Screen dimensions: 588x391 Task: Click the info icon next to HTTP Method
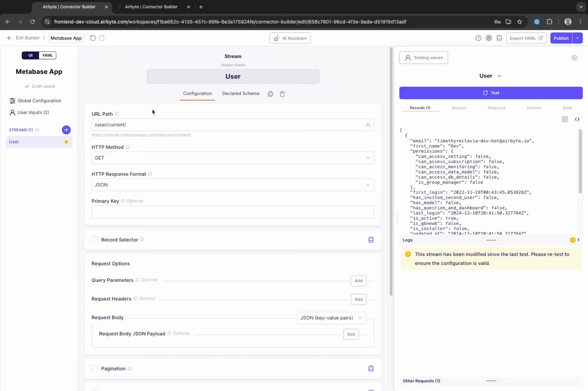(x=128, y=147)
